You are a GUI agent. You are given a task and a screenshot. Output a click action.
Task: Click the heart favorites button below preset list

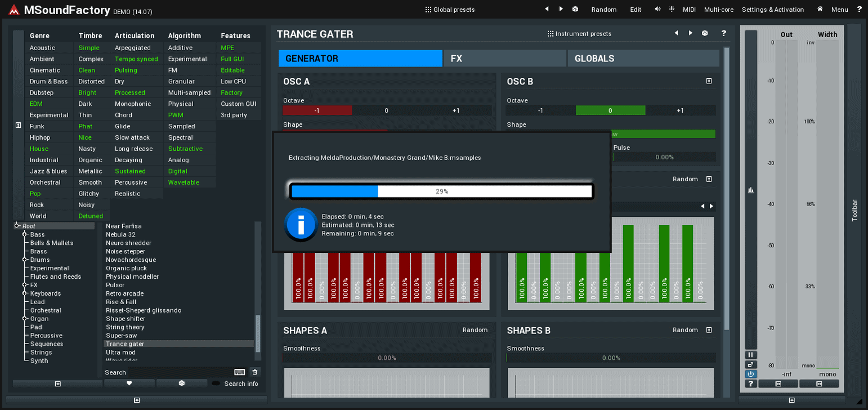[x=129, y=383]
